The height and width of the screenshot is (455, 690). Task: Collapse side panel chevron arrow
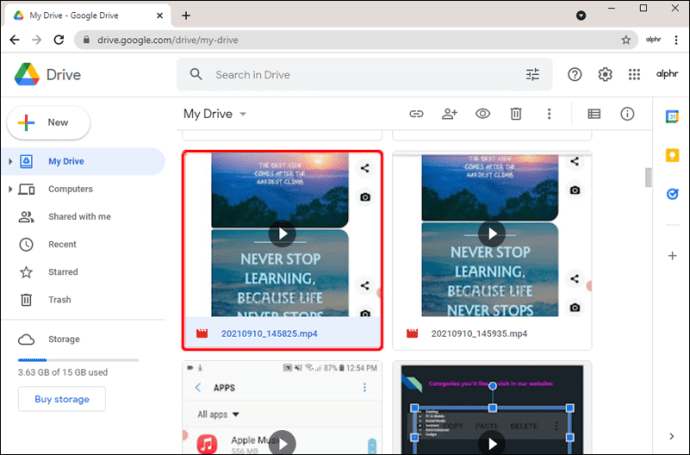tap(672, 436)
